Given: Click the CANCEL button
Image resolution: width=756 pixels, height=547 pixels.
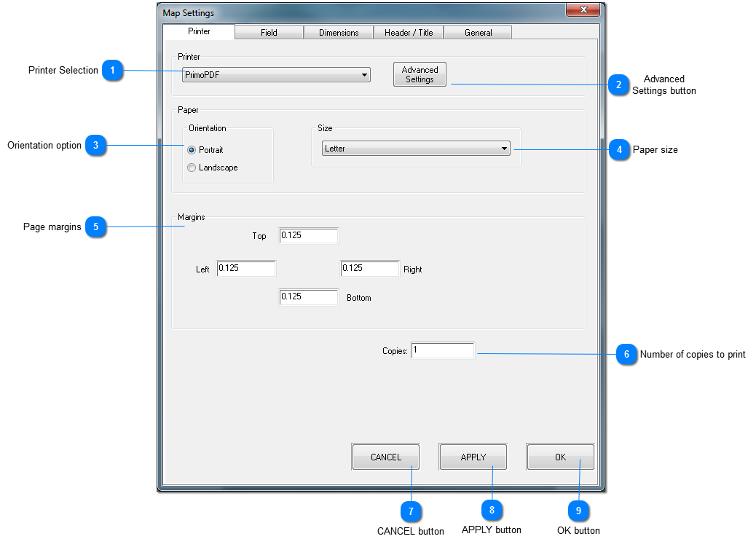Looking at the screenshot, I should [386, 457].
